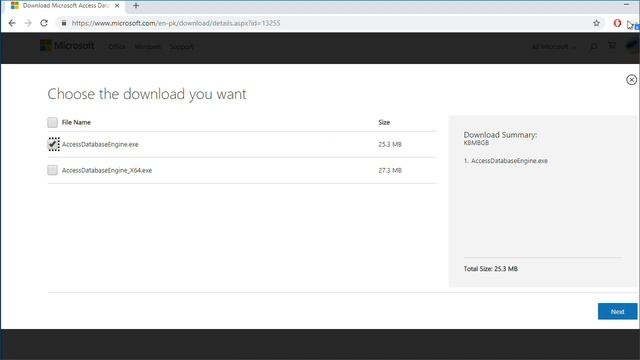Reload the page with the refresh icon
Image resolution: width=640 pixels, height=360 pixels.
(x=44, y=23)
